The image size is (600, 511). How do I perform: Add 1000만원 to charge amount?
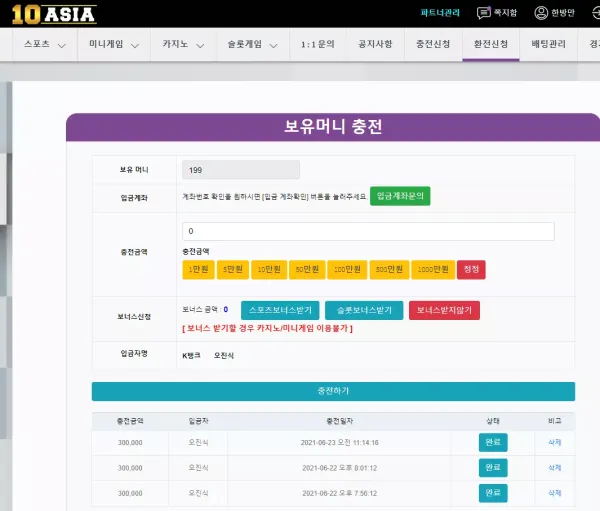433,269
